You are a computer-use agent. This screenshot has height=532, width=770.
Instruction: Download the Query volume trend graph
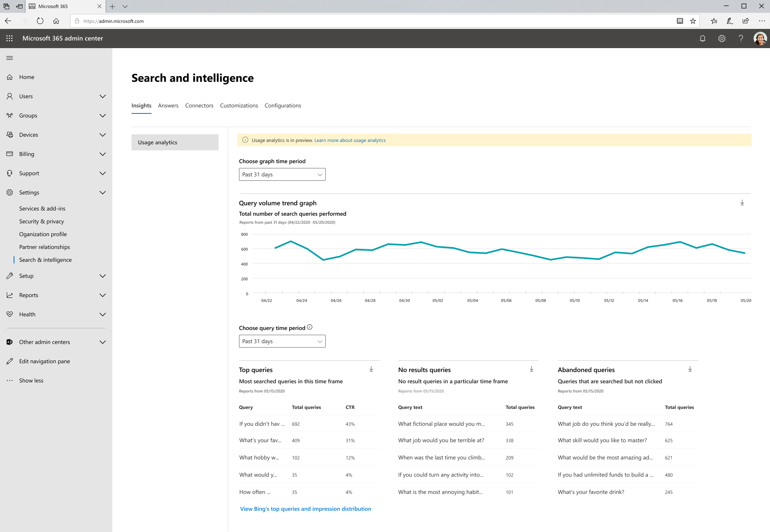coord(742,203)
